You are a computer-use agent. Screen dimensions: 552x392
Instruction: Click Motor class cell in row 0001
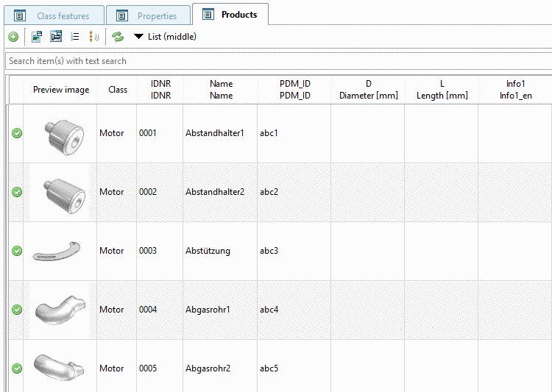[x=116, y=133]
